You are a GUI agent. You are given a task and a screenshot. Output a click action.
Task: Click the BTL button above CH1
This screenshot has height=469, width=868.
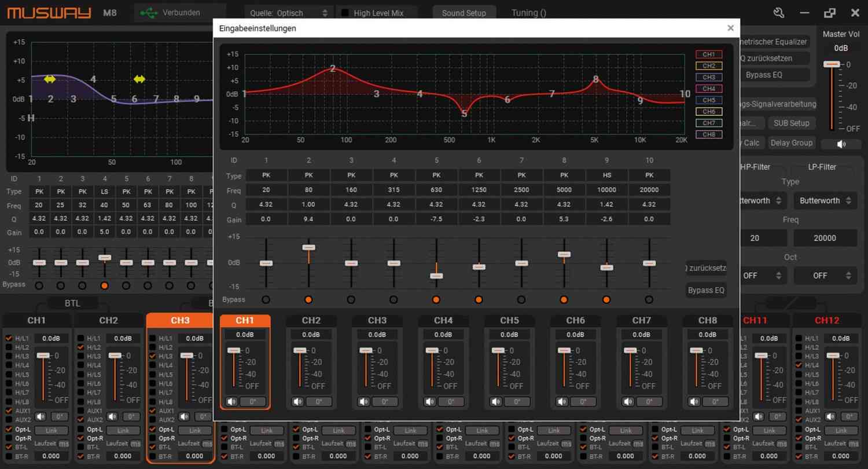(x=73, y=303)
